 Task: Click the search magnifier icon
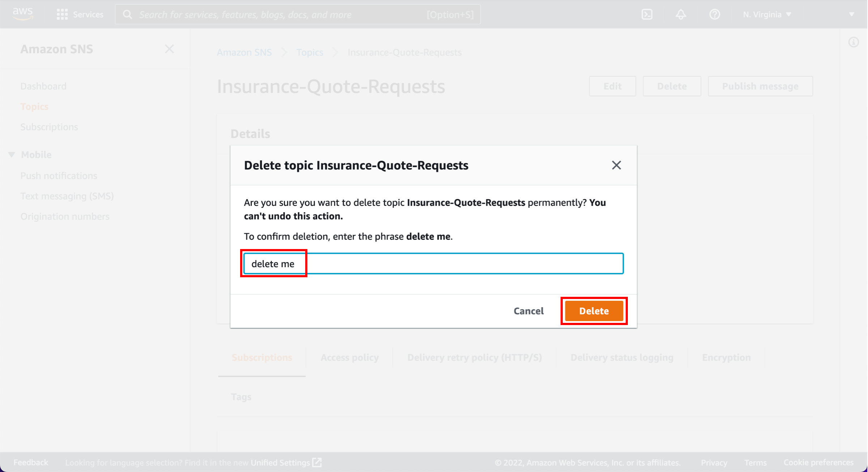click(127, 14)
